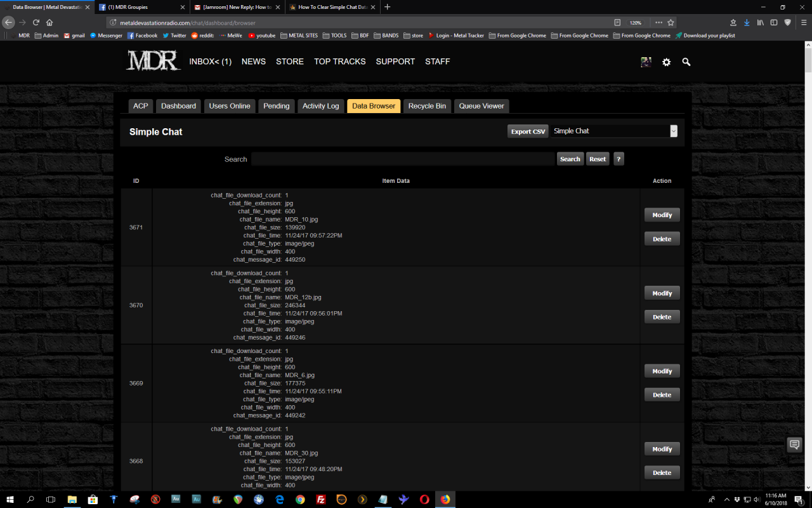
Task: Open the Firefox downloads arrow icon
Action: (747, 22)
